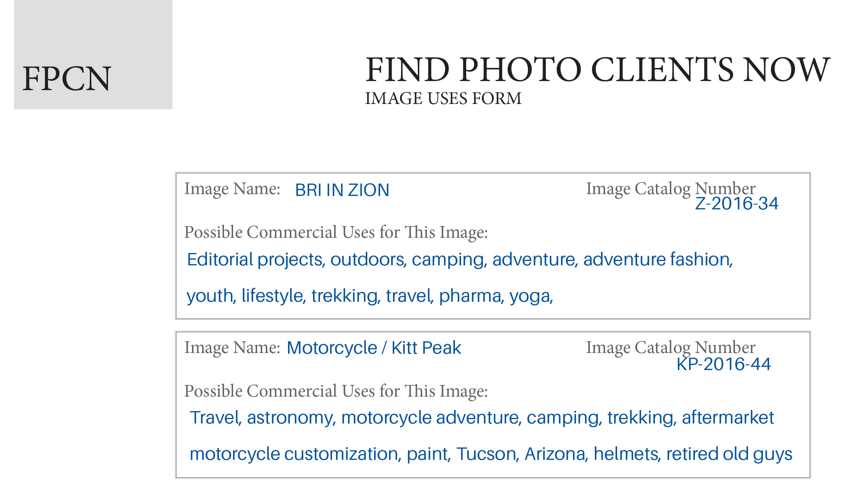The width and height of the screenshot is (868, 486).
Task: Click Possible Commercial Uses label in the Zion form
Action: click(336, 232)
